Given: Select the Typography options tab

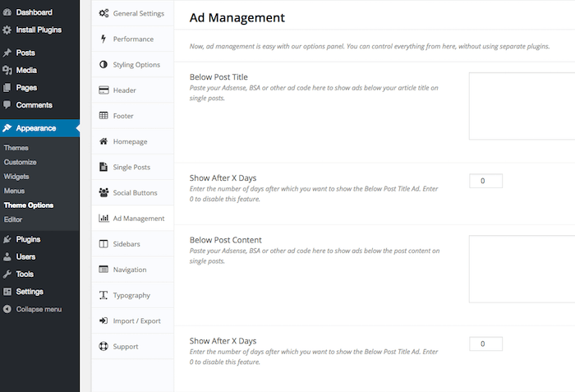Looking at the screenshot, I should click(x=133, y=295).
